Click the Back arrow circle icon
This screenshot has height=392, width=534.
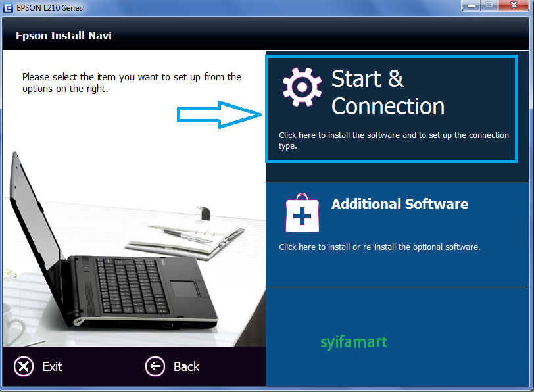[155, 366]
